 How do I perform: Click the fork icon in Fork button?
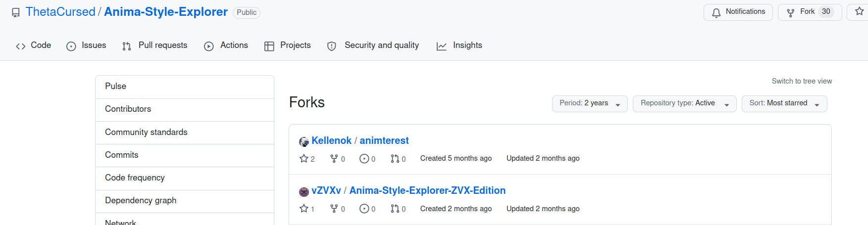coord(791,12)
